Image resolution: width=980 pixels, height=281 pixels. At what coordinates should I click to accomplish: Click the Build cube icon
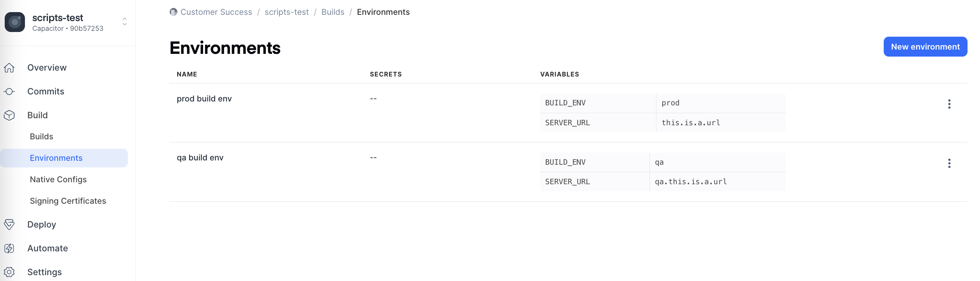pyautogui.click(x=9, y=116)
